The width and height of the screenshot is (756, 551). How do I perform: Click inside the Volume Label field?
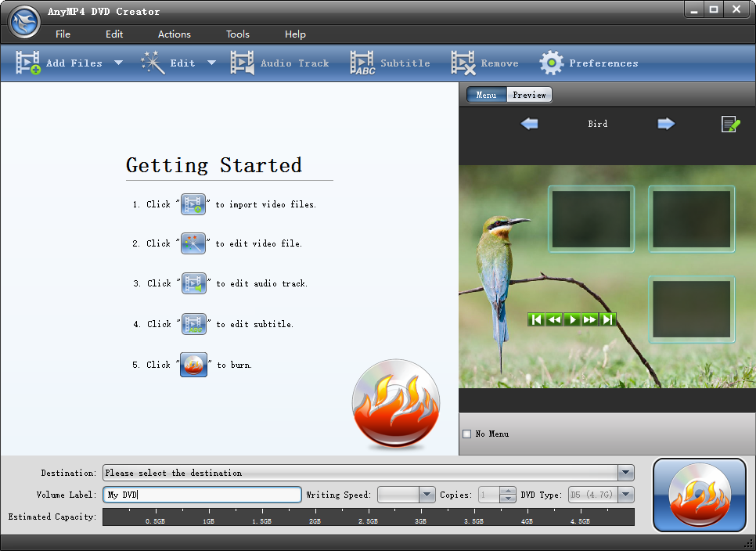(201, 495)
